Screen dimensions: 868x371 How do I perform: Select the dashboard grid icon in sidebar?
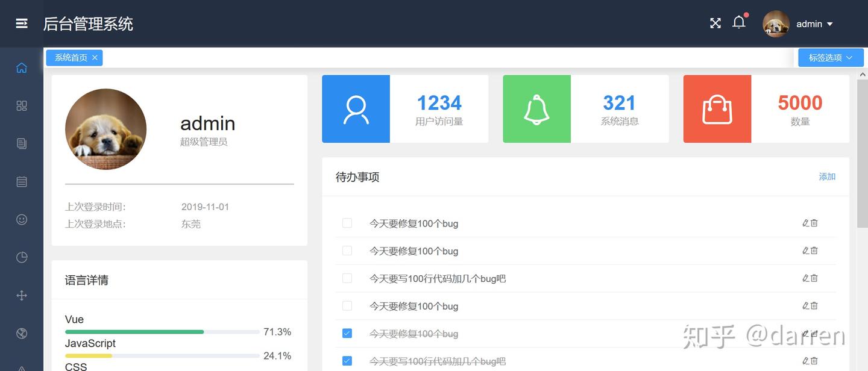coord(22,105)
